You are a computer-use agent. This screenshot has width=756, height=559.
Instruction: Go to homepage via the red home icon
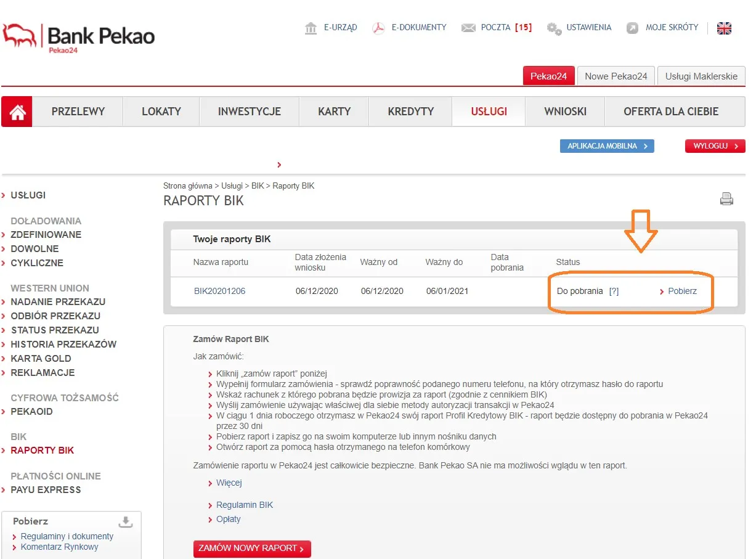16,111
